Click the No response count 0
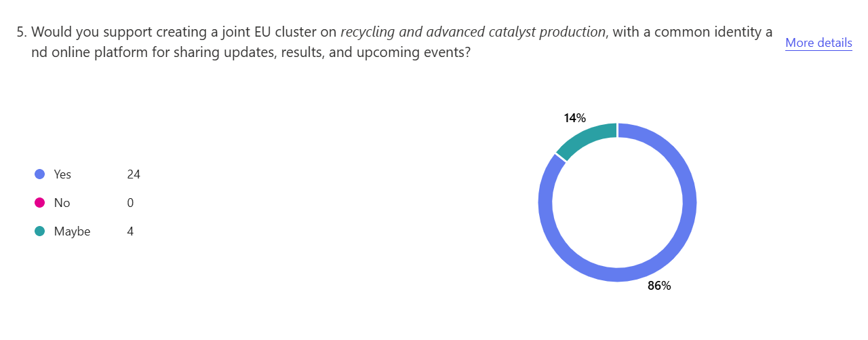Viewport: 868px width, 340px height. (x=130, y=203)
